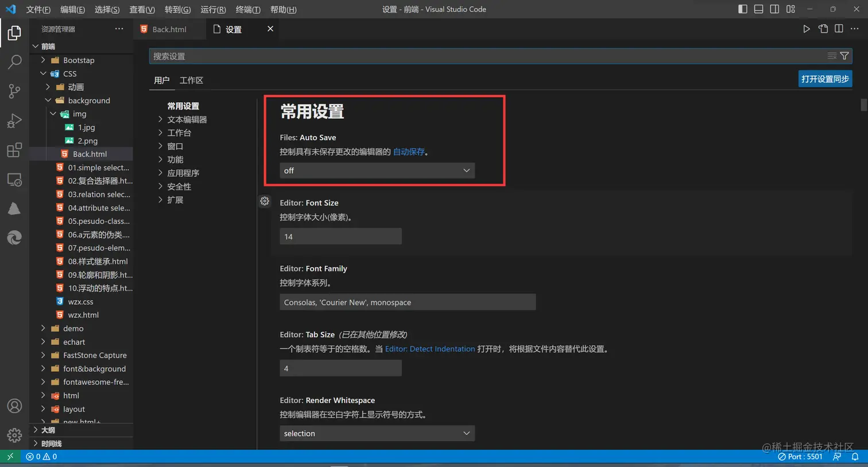Click the Editor: Font Size input field

(340, 236)
